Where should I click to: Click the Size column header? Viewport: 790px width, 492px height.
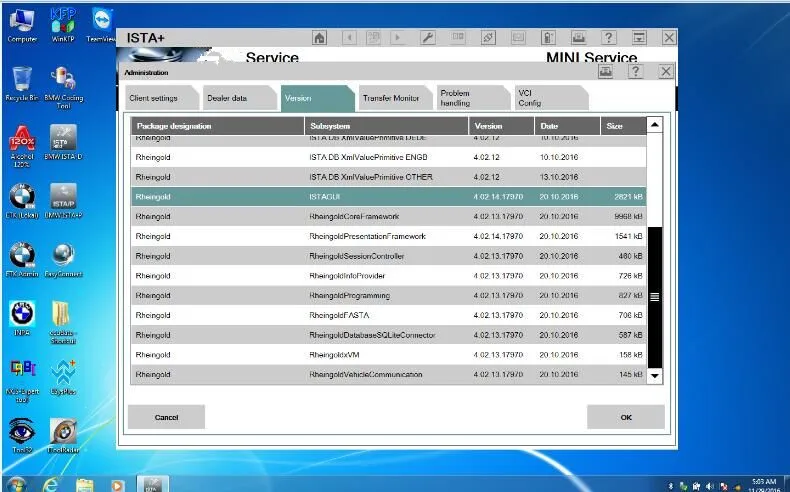coord(623,126)
